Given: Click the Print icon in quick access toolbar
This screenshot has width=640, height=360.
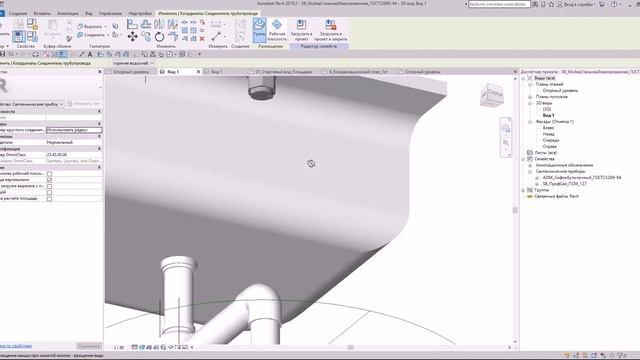Looking at the screenshot, I should tap(36, 54).
